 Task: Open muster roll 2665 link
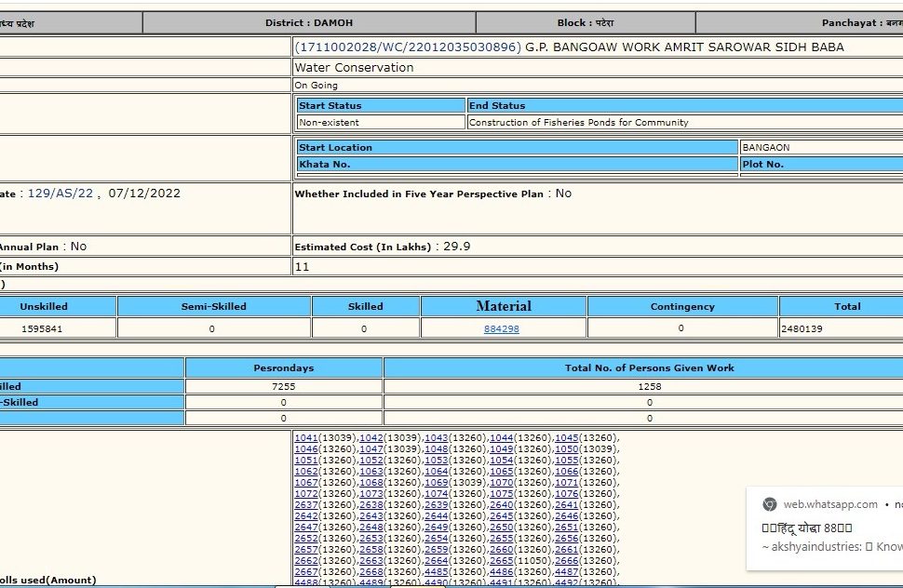(501, 561)
